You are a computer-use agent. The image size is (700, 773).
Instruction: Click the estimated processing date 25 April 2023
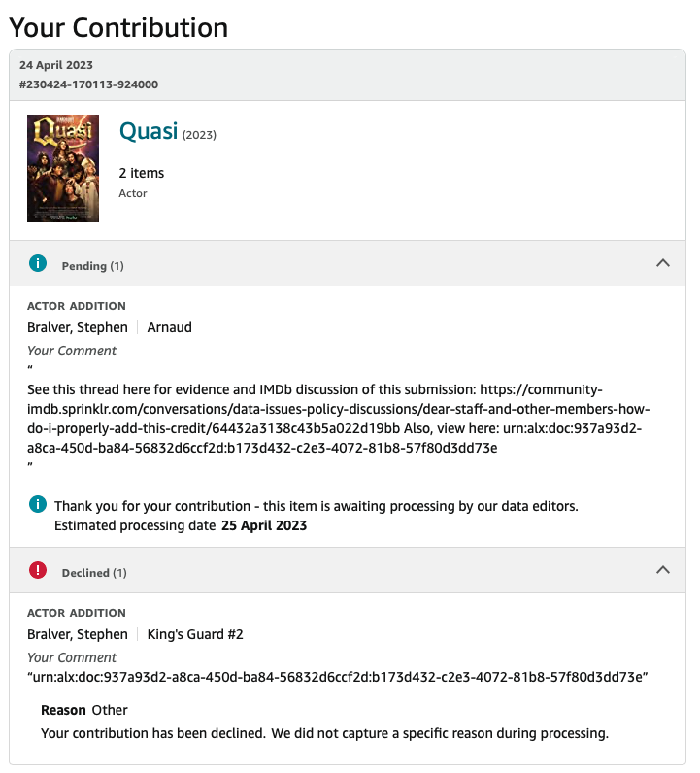pos(264,525)
